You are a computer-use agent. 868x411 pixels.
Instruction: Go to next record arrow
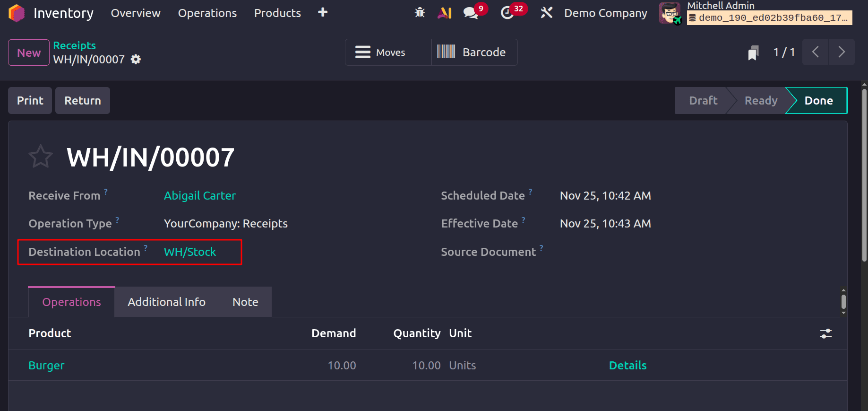click(842, 52)
